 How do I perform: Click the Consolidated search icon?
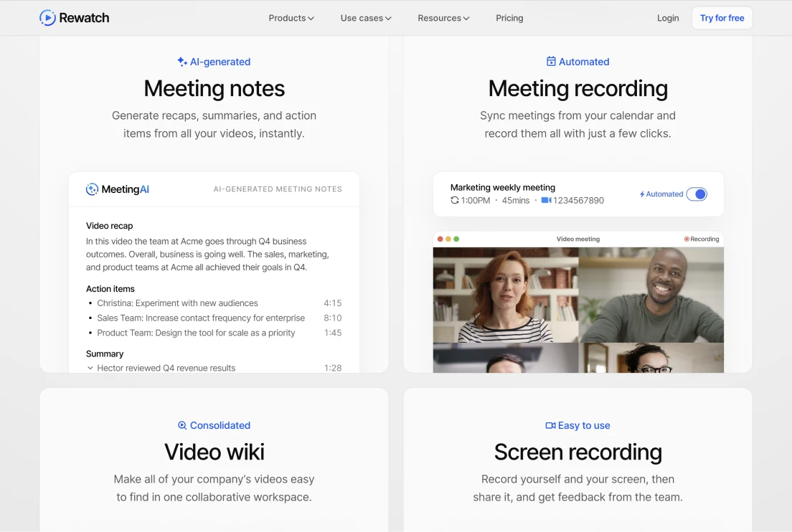[x=182, y=425]
